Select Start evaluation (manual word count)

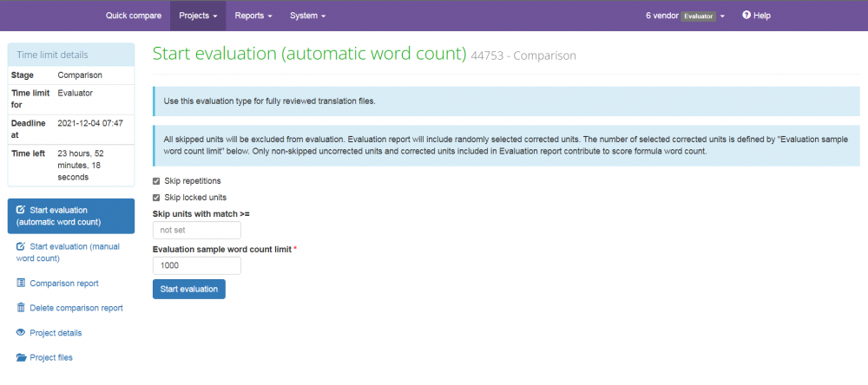pos(73,252)
